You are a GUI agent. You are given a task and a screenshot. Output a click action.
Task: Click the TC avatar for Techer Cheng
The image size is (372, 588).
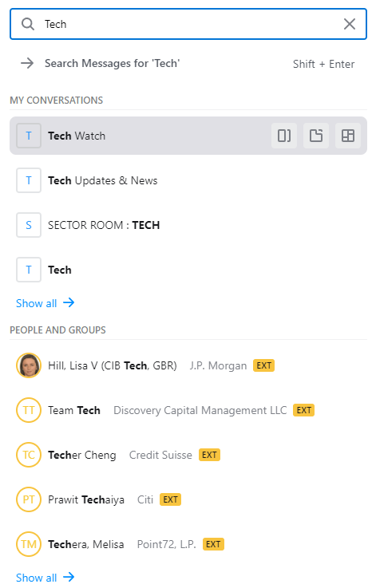point(29,455)
